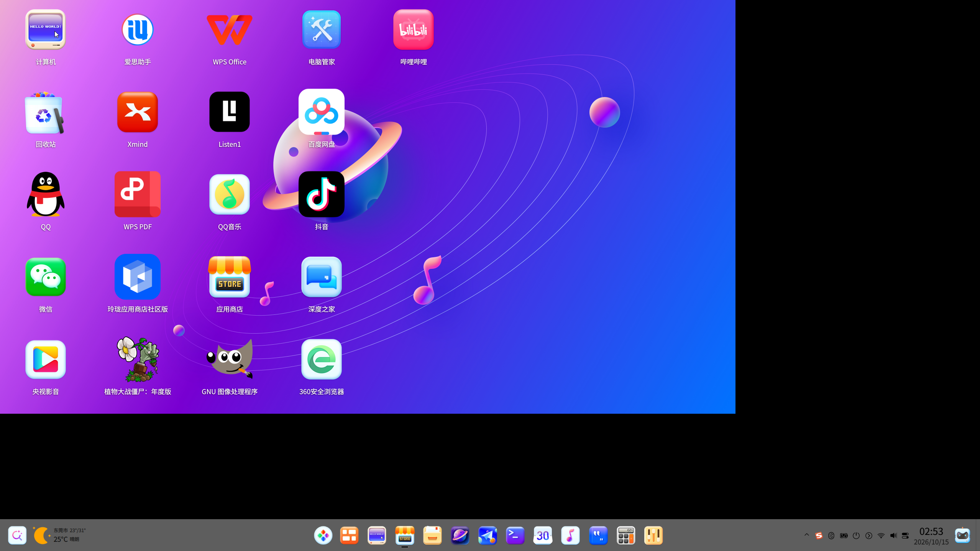The height and width of the screenshot is (551, 980).
Task: Launch the planet browser in dock
Action: click(x=460, y=535)
